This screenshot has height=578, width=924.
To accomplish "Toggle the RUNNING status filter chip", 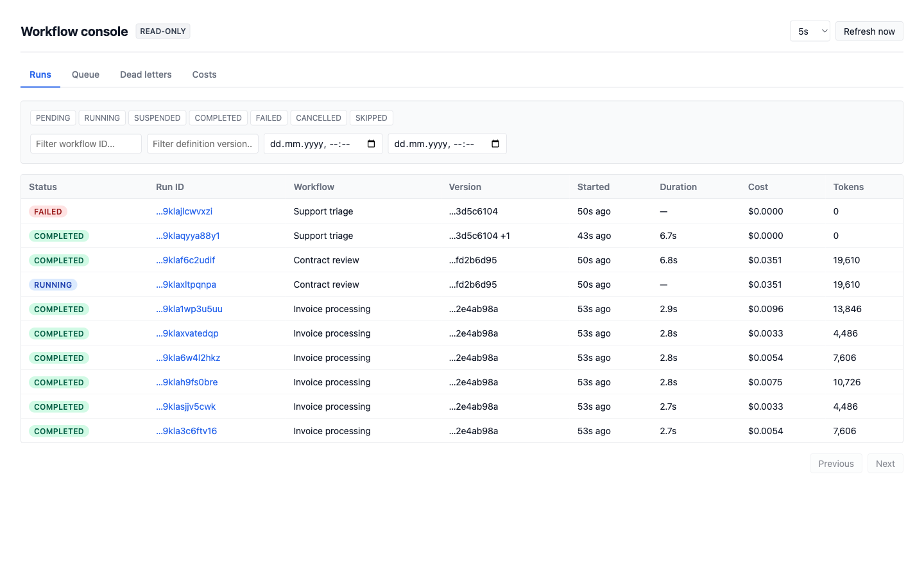I will tap(102, 118).
